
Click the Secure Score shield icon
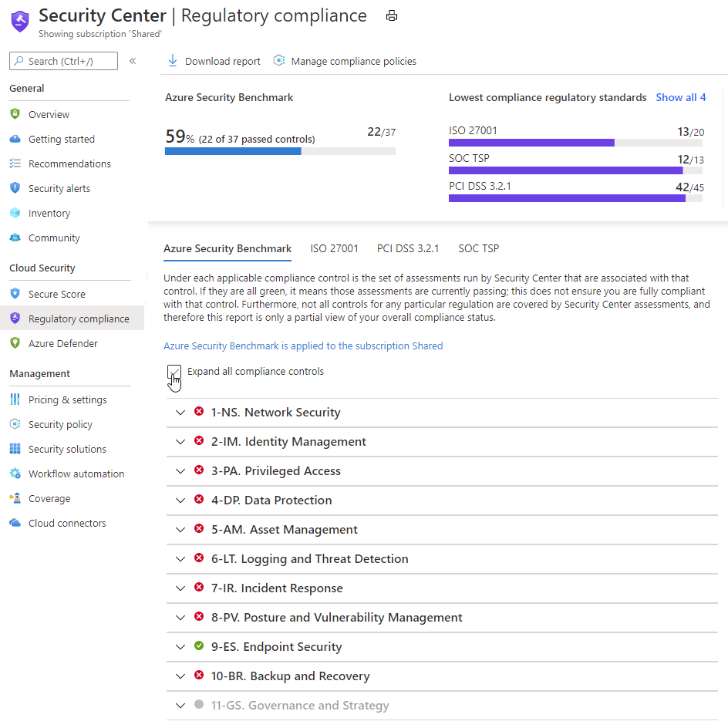pos(15,293)
